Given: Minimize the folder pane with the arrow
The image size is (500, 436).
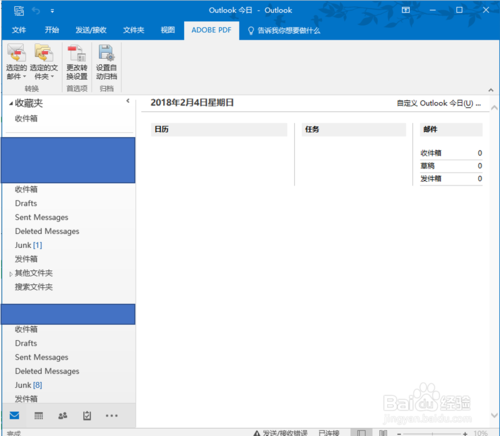Looking at the screenshot, I should point(128,101).
